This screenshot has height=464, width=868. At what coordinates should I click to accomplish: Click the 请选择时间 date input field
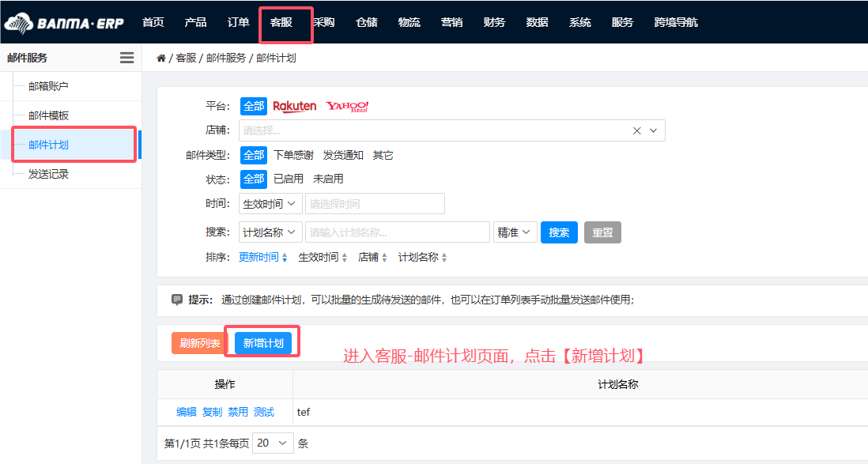[375, 203]
